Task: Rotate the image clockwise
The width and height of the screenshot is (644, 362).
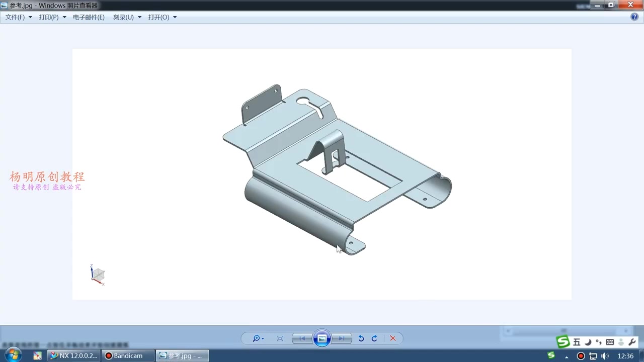Action: [x=374, y=338]
